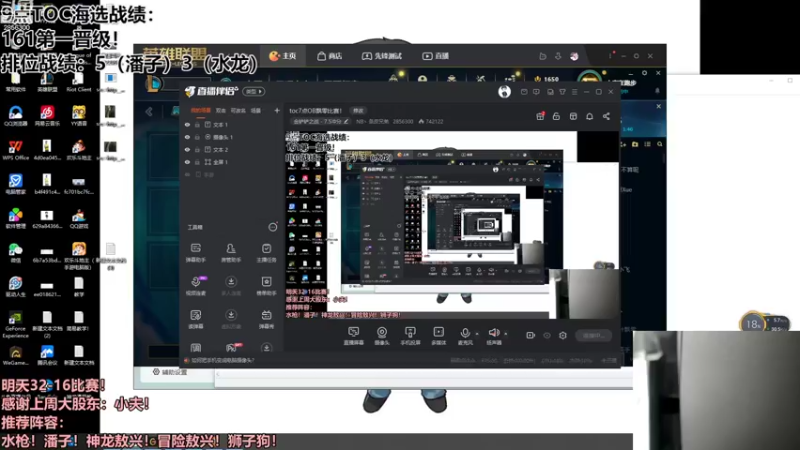This screenshot has width=800, height=450.
Task: Click the hamburger menu icon in title bar
Action: [574, 92]
